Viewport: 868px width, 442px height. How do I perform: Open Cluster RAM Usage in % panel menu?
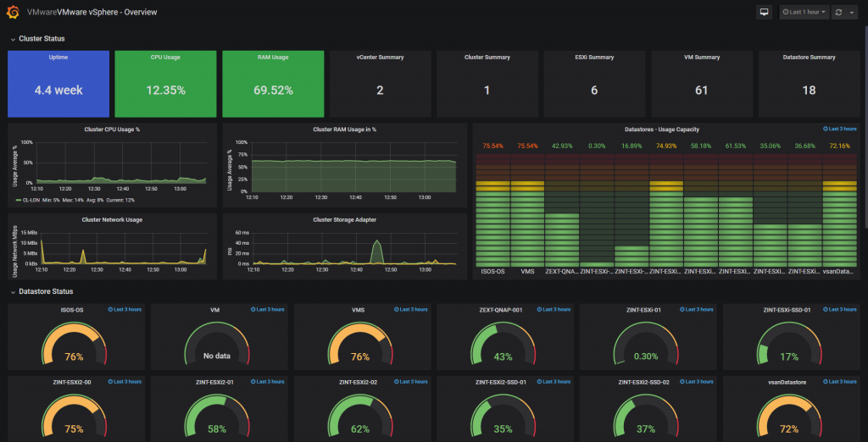(x=344, y=130)
